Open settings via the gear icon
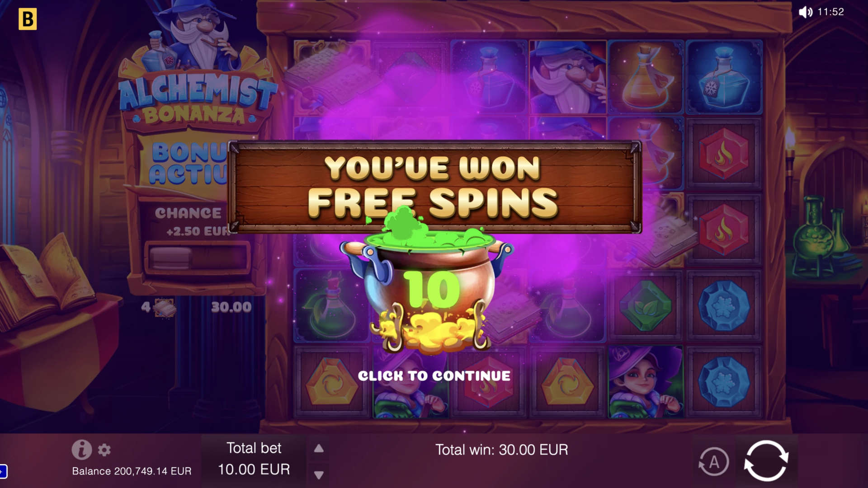This screenshot has height=488, width=868. click(104, 450)
